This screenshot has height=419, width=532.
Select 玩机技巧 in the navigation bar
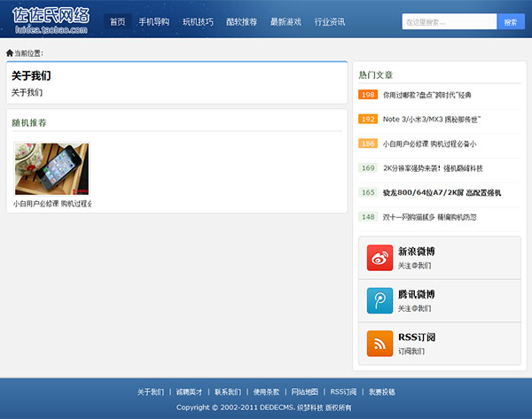pos(198,21)
